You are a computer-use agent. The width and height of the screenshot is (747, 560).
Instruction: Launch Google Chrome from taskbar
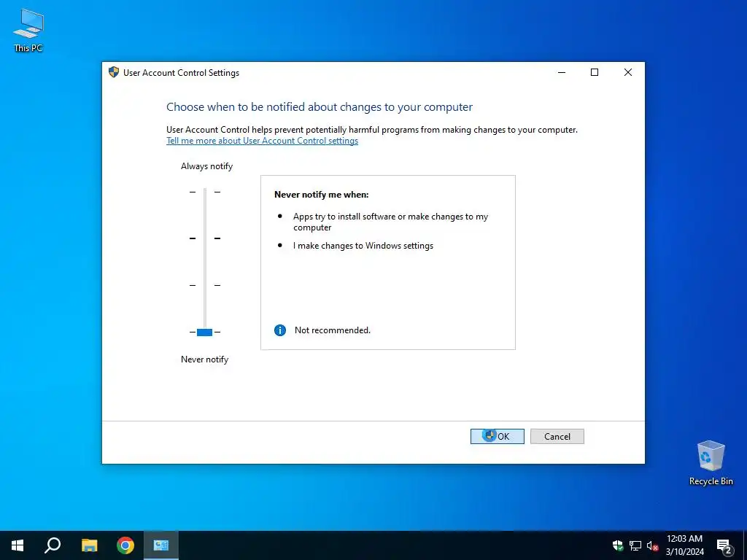point(125,545)
